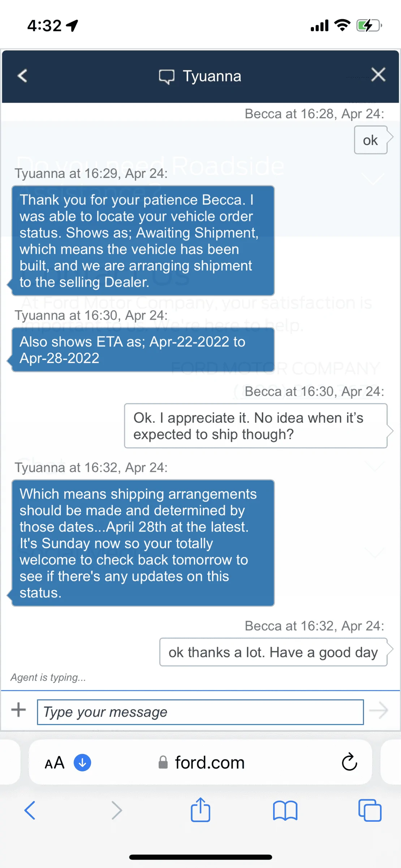Send message using the arrow icon

pyautogui.click(x=379, y=710)
